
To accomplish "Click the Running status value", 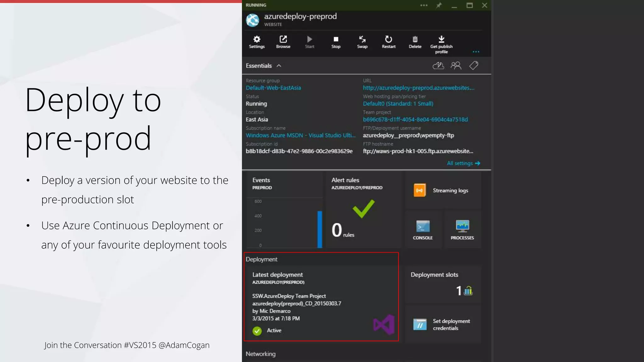I will [256, 104].
